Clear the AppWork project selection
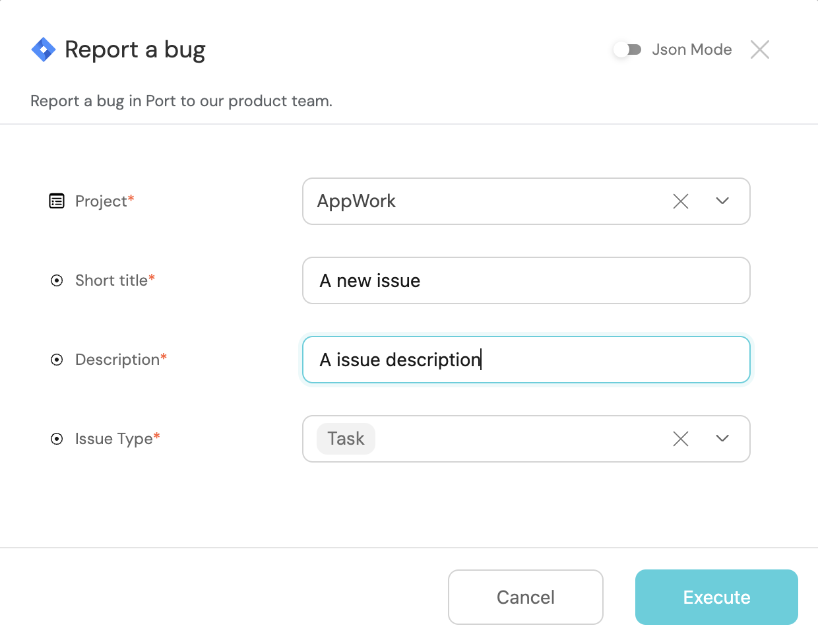Viewport: 818px width, 644px height. (x=681, y=201)
